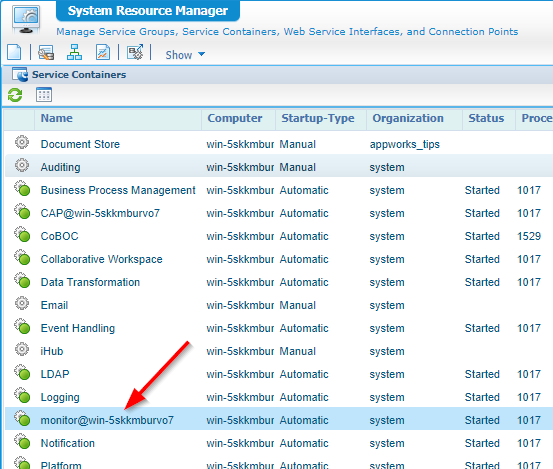Click the Service Containers panel title

pyautogui.click(x=79, y=75)
